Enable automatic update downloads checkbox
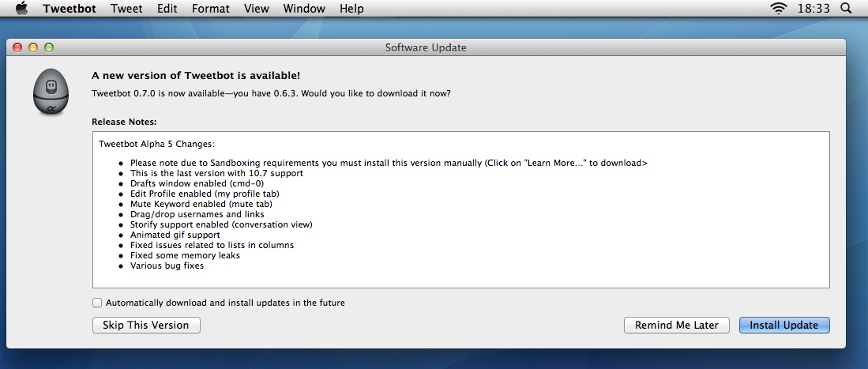This screenshot has height=369, width=868. tap(97, 303)
